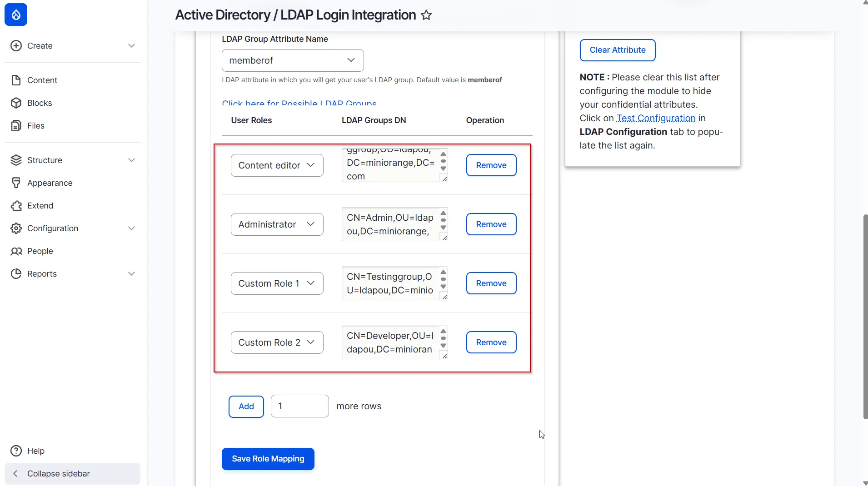868x486 pixels.
Task: Open the Custom Role 1 dropdown
Action: pos(277,283)
